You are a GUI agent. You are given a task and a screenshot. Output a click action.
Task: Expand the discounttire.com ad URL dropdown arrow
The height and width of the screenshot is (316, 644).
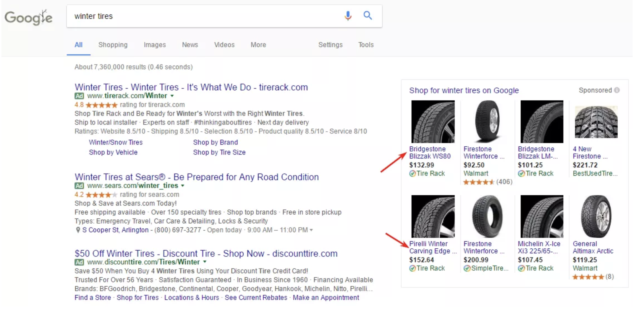tap(205, 262)
